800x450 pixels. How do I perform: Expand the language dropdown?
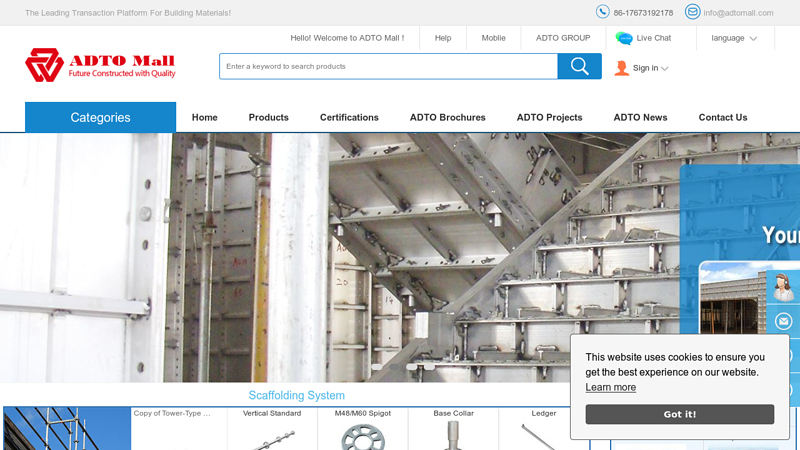tap(734, 38)
